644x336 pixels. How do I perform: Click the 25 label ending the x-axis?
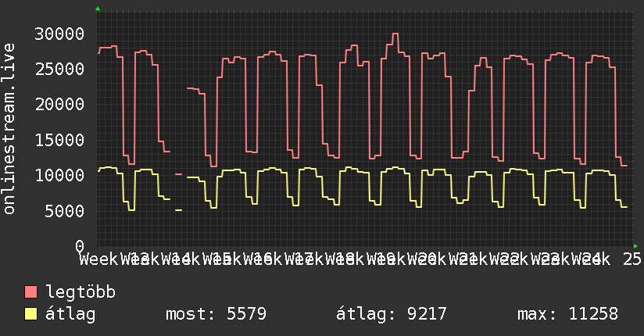631,259
